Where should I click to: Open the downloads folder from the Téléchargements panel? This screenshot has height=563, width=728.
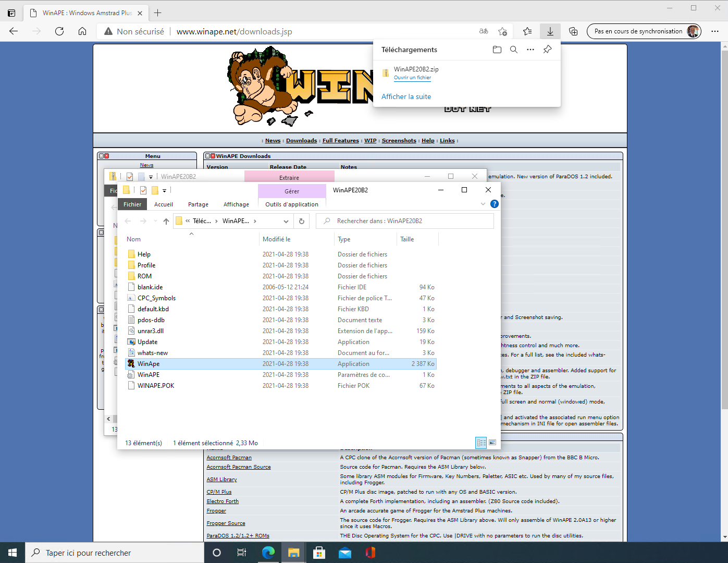[497, 50]
